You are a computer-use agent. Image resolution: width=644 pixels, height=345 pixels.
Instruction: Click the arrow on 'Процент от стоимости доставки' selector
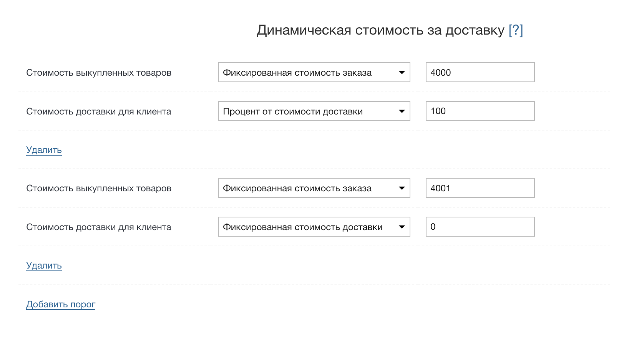(402, 111)
